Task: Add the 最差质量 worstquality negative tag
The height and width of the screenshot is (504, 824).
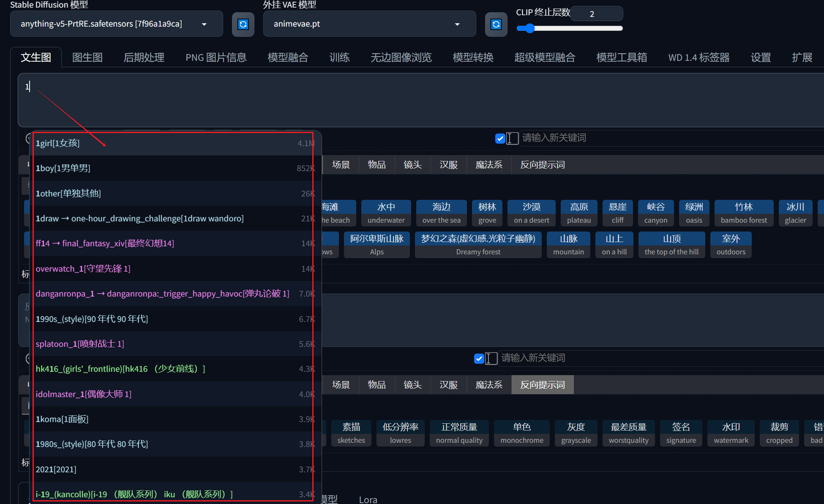Action: coord(629,433)
